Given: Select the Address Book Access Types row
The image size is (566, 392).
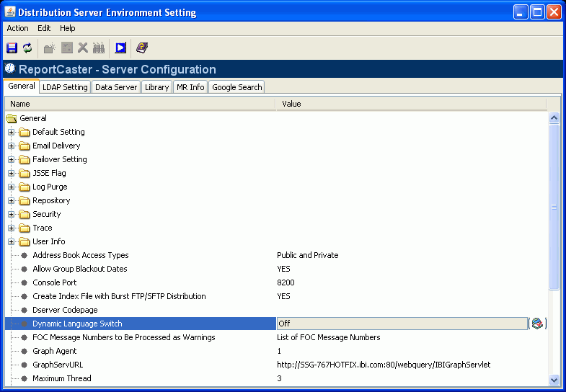Looking at the screenshot, I should [x=276, y=255].
